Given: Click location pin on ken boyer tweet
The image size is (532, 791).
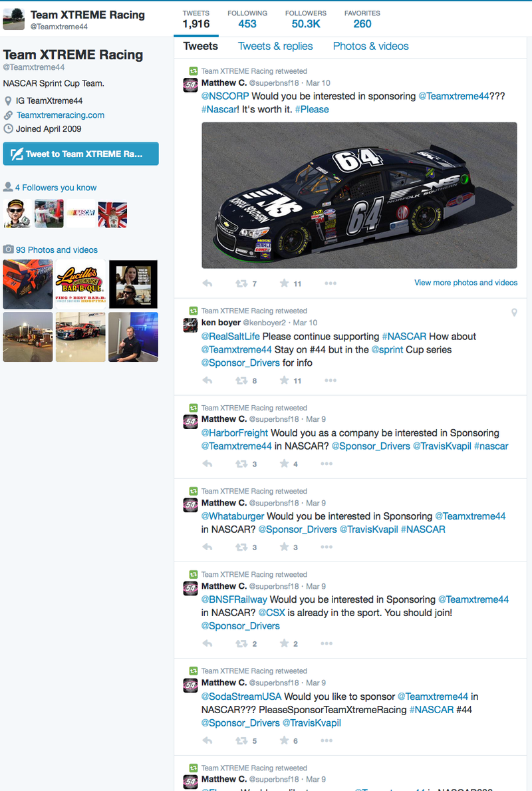Looking at the screenshot, I should coord(514,312).
